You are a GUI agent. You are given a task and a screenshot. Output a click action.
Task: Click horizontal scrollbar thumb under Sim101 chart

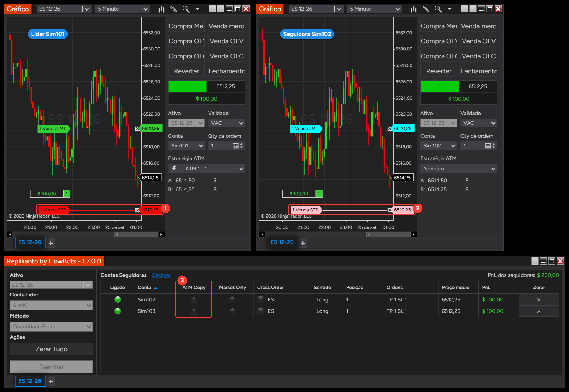136,234
